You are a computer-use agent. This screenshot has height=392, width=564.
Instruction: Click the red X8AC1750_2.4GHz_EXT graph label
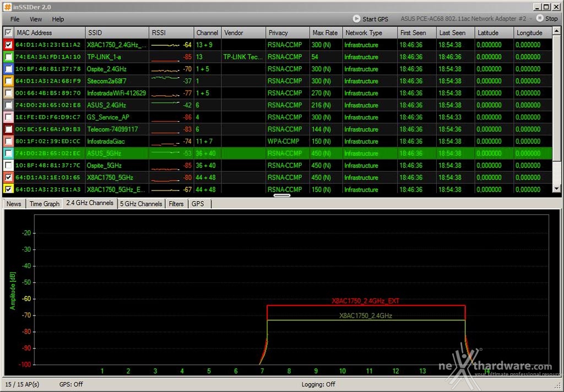[x=366, y=301]
